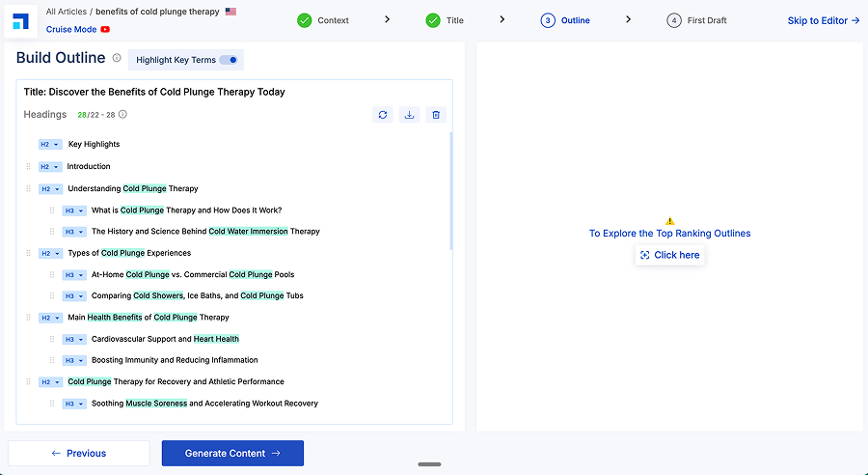Open Cruise Mode link
Image resolution: width=868 pixels, height=475 pixels.
[70, 29]
